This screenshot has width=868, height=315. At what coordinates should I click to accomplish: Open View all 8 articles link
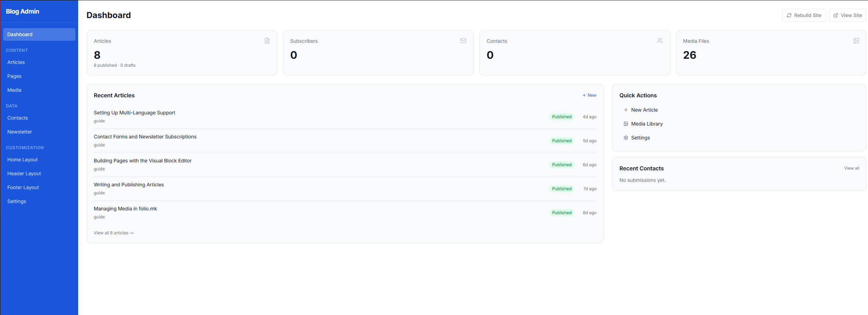tap(114, 233)
